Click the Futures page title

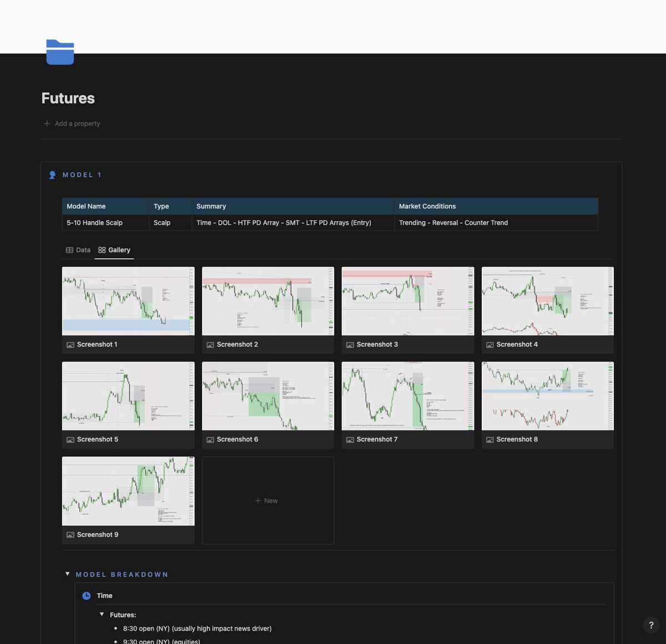click(68, 98)
